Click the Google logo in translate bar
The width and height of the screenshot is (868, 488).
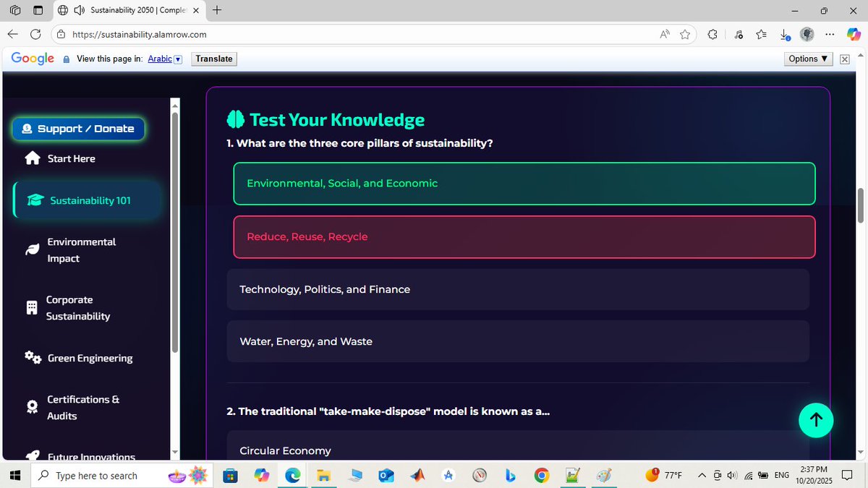point(33,59)
